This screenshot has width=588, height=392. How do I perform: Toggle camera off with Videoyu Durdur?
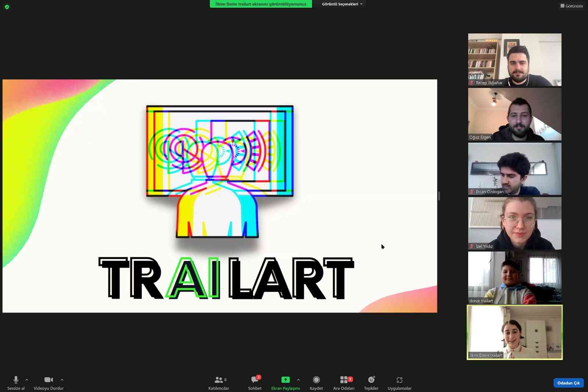click(49, 380)
